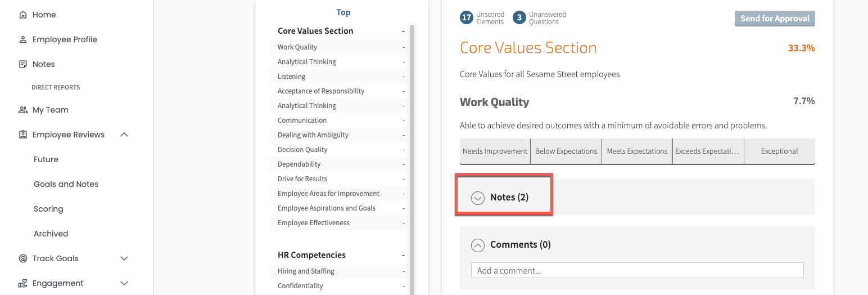Screen dimensions: 868x295
Task: Collapse the Comments (0) section
Action: (478, 245)
